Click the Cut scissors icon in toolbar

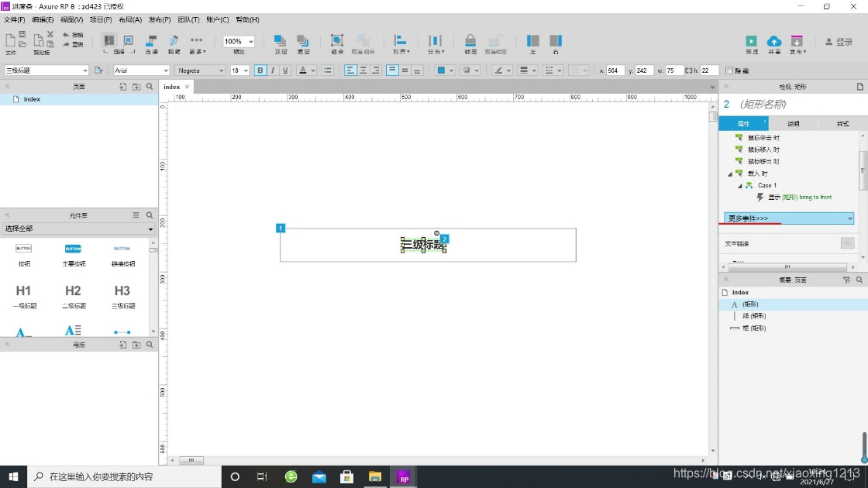(x=50, y=34)
